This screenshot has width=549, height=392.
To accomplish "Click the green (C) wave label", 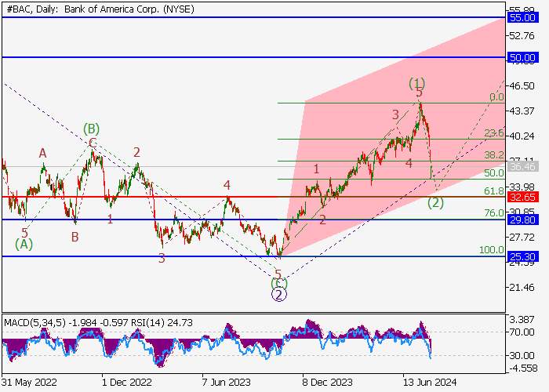I will [279, 283].
